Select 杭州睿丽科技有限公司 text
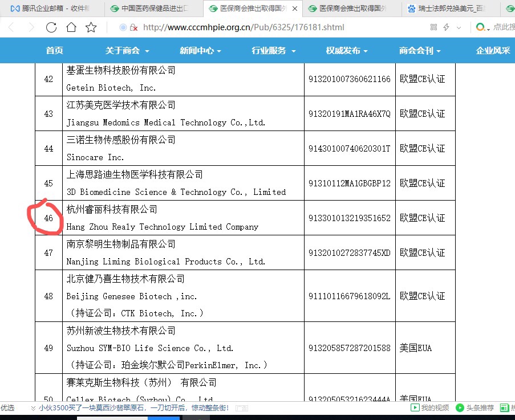The image size is (515, 420). click(x=112, y=209)
